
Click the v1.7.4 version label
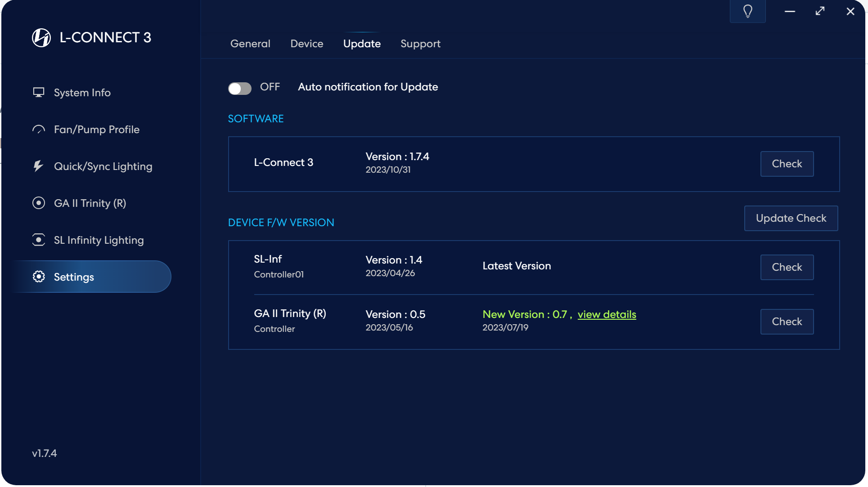tap(45, 453)
